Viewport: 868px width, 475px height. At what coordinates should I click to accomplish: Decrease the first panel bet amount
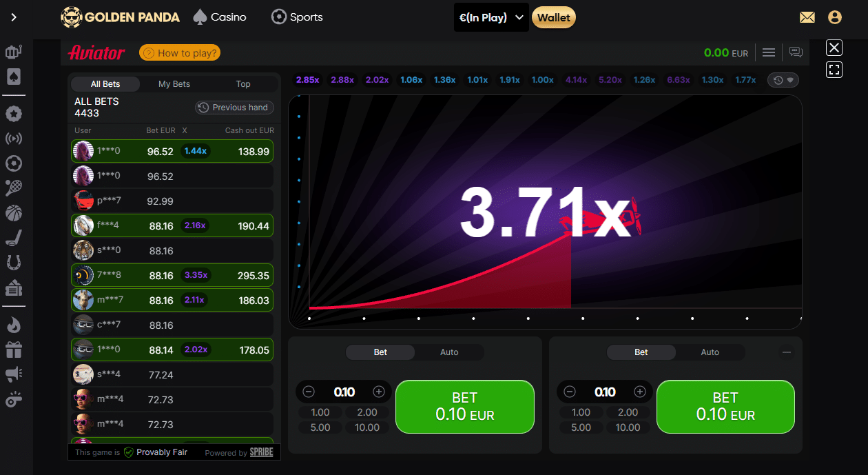[x=309, y=392]
